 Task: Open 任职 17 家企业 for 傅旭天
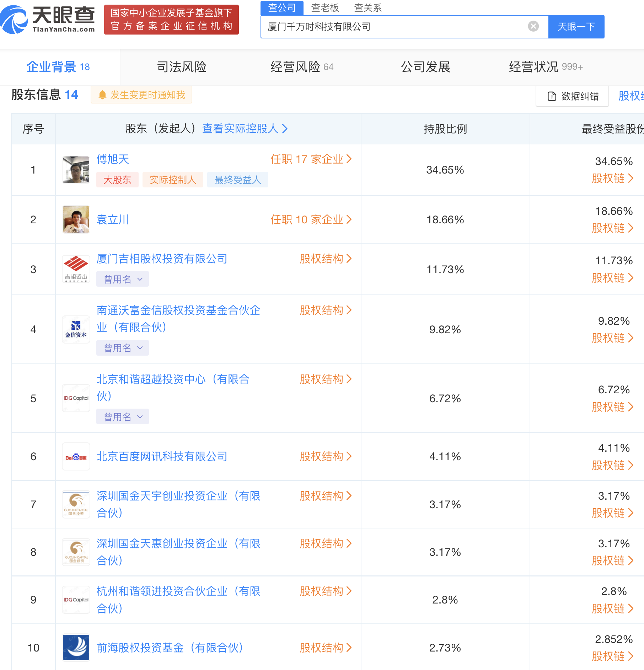311,159
